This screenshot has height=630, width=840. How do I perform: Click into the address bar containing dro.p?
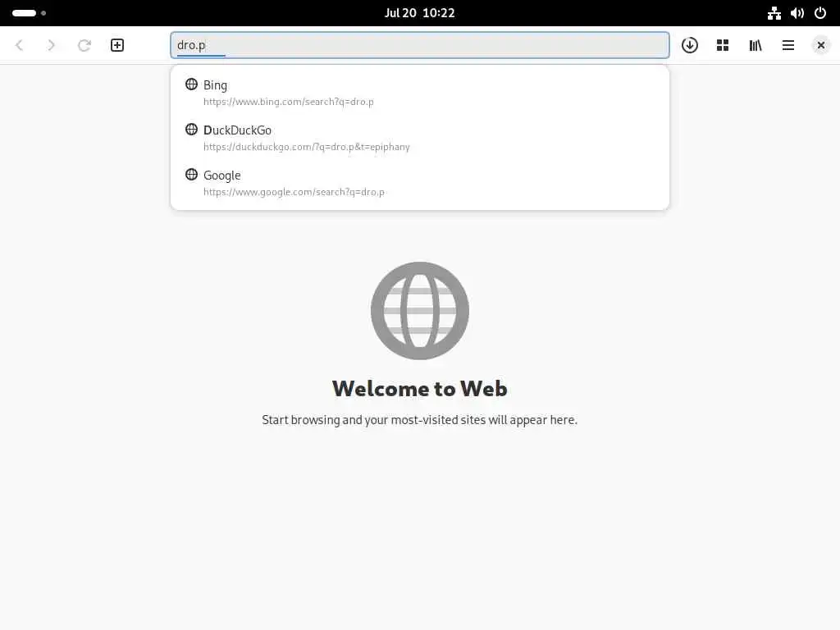point(420,45)
